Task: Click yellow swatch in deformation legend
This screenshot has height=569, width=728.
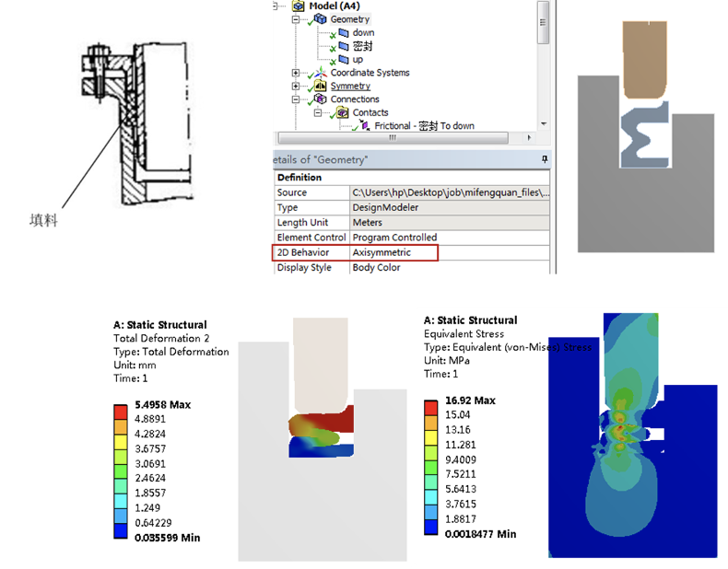Action: pyautogui.click(x=121, y=442)
